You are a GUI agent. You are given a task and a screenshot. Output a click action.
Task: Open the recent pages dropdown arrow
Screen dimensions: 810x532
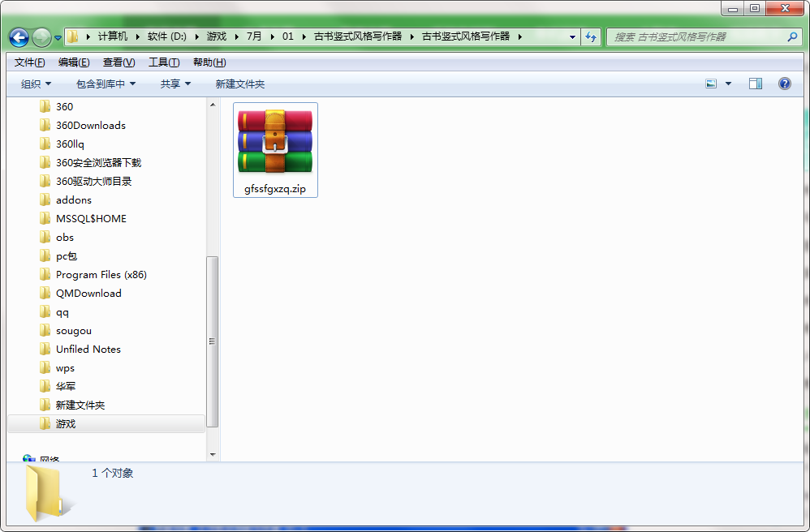pos(58,37)
